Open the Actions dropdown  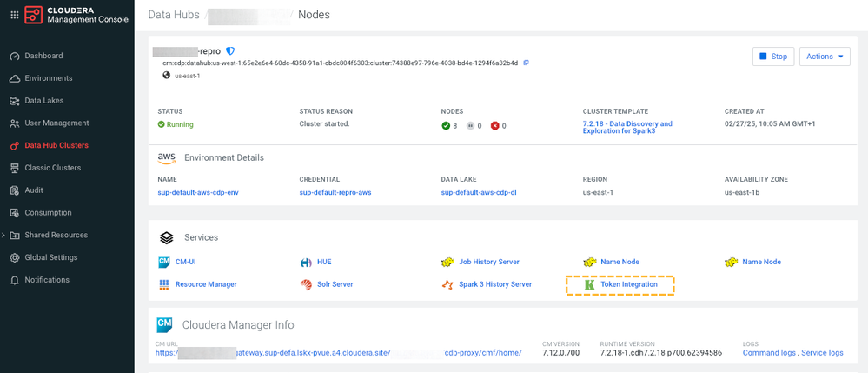point(824,57)
